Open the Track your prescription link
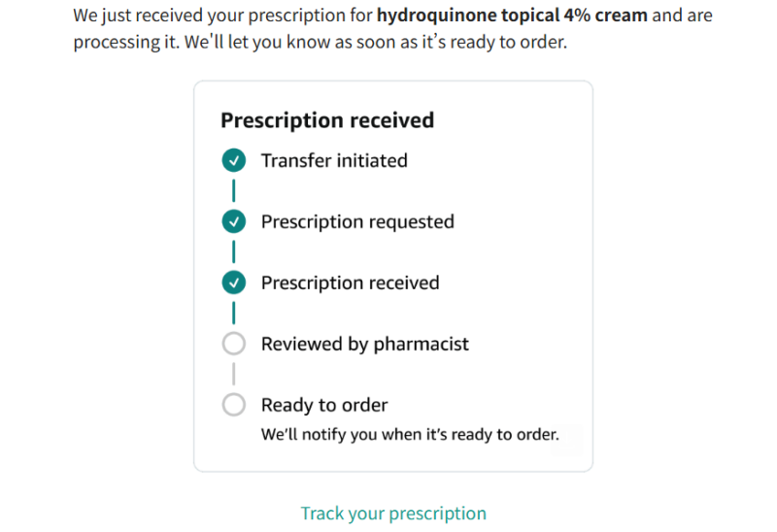The width and height of the screenshot is (777, 532). pos(393,514)
